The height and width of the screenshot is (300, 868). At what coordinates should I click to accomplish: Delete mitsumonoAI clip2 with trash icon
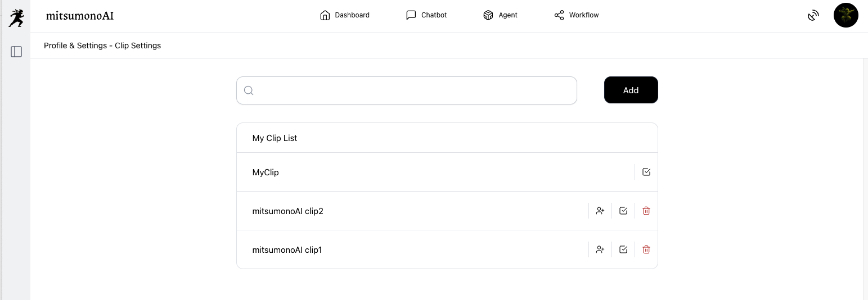[x=646, y=211]
